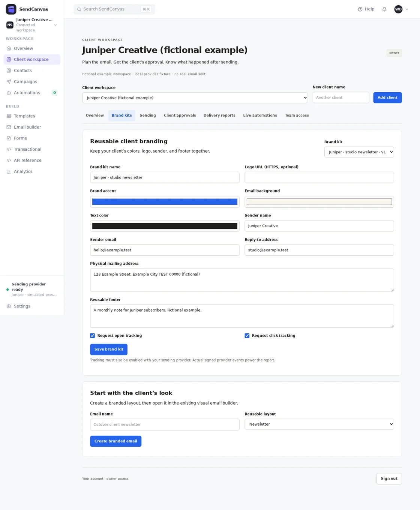Image resolution: width=420 pixels, height=510 pixels.
Task: Click the Email builder envelope icon
Action: [9, 127]
